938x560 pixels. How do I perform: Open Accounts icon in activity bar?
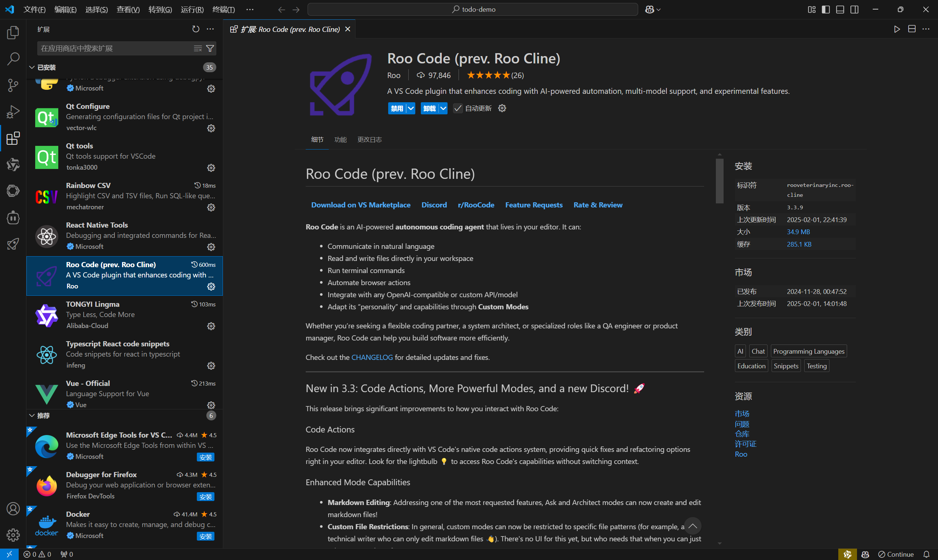[13, 509]
